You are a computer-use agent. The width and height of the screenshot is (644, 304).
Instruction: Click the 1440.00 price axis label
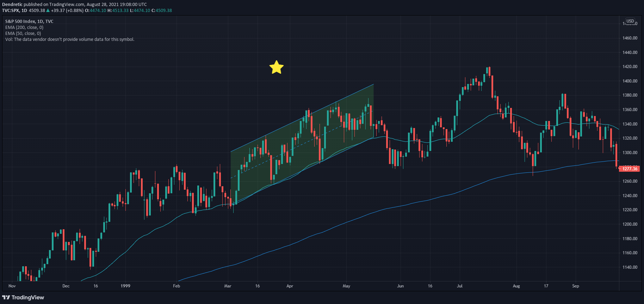pos(630,53)
